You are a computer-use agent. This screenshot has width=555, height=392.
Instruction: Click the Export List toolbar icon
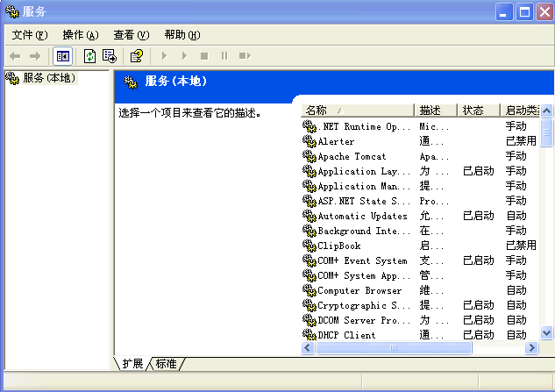pos(110,56)
